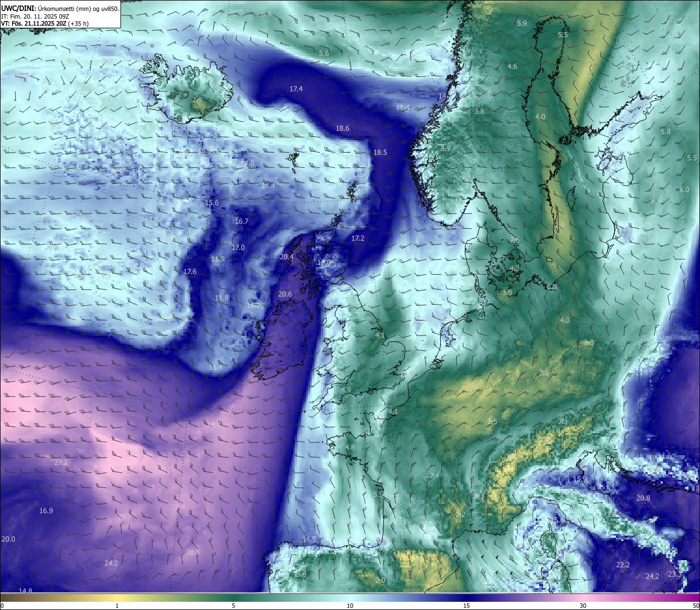Click the 17.2 value east of Scotland
The image size is (700, 610).
358,239
